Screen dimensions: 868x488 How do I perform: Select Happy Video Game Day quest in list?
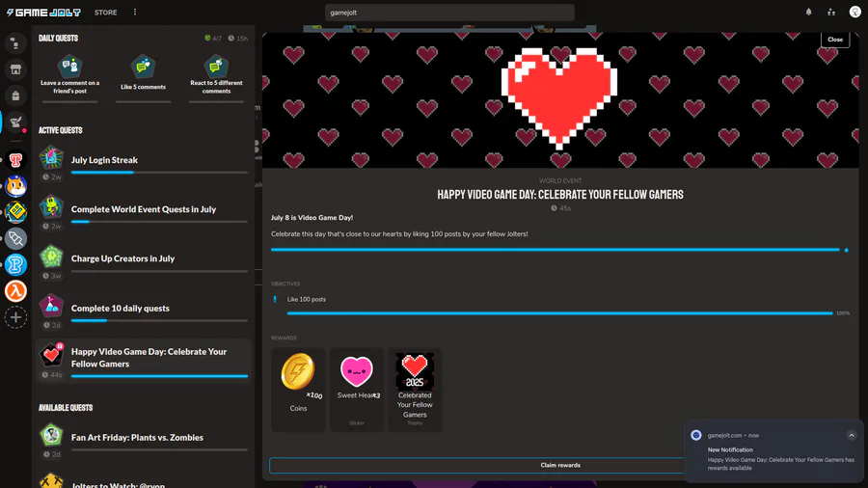point(143,360)
